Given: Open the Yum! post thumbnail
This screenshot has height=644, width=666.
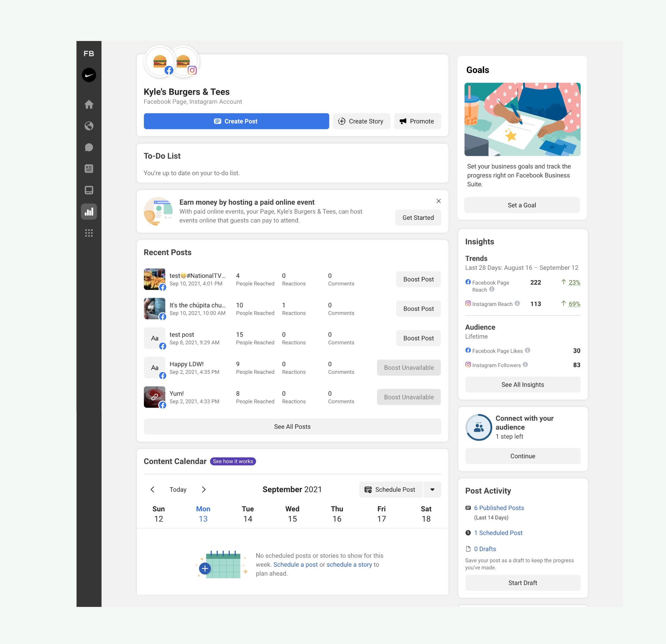Looking at the screenshot, I should [x=154, y=397].
